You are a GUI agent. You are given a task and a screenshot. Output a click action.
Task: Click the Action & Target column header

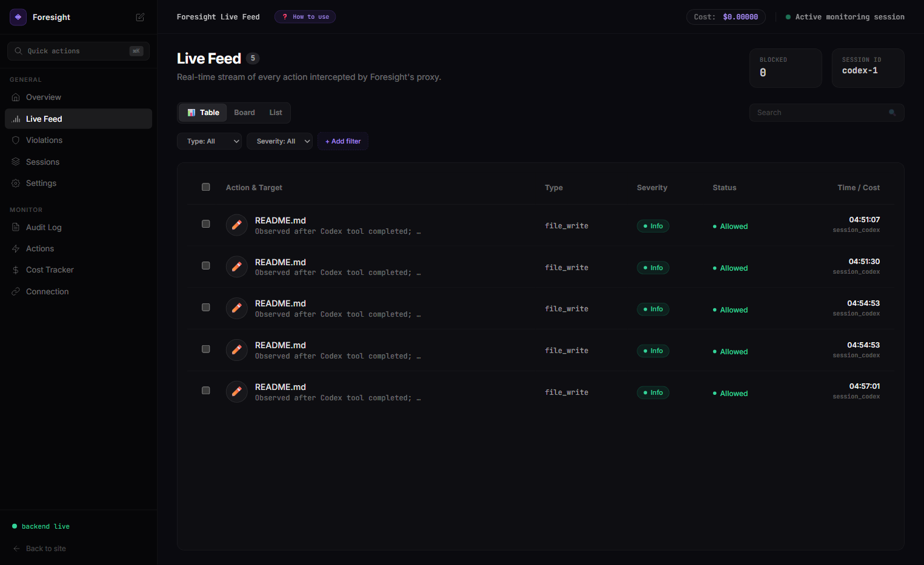[254, 188]
